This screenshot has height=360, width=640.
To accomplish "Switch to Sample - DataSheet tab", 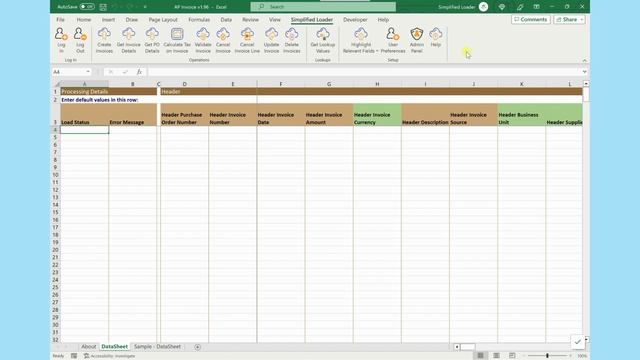I will pyautogui.click(x=157, y=347).
